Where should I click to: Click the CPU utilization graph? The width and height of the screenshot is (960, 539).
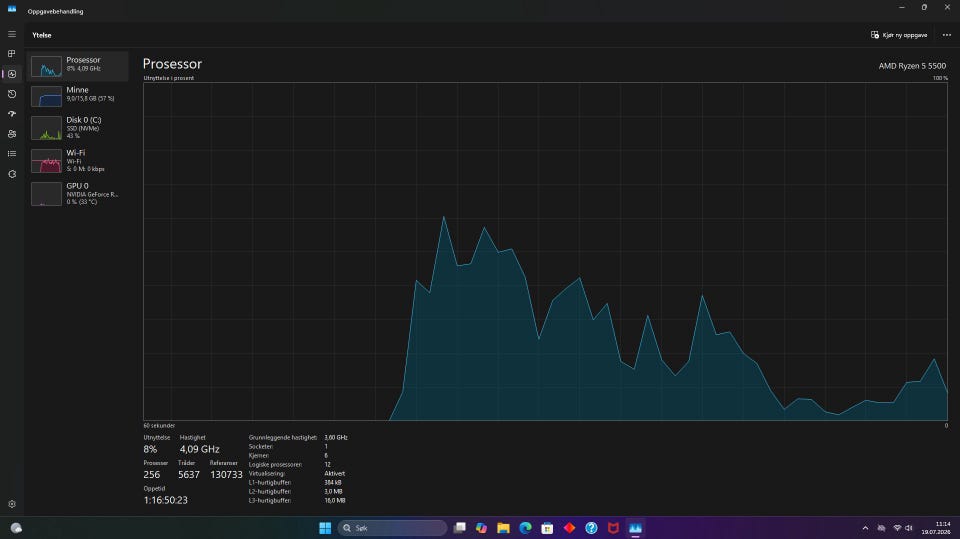click(x=546, y=252)
